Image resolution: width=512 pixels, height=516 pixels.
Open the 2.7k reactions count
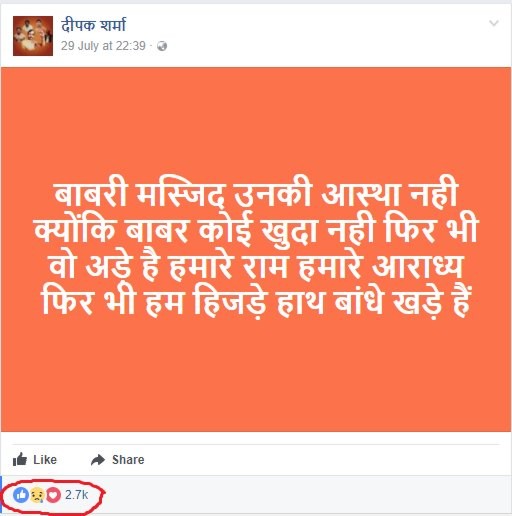(x=76, y=495)
